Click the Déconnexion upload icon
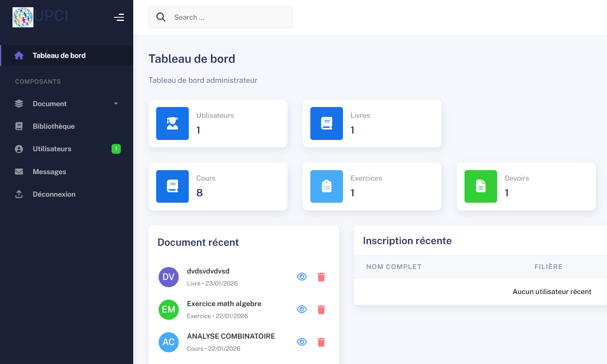 coord(19,194)
